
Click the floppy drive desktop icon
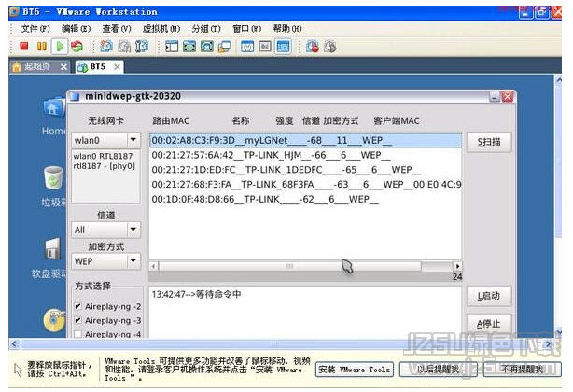click(x=52, y=249)
